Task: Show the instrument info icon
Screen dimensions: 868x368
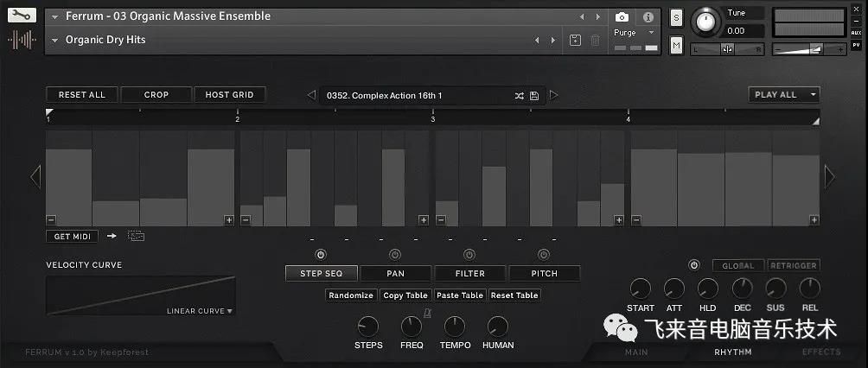Action: [648, 17]
